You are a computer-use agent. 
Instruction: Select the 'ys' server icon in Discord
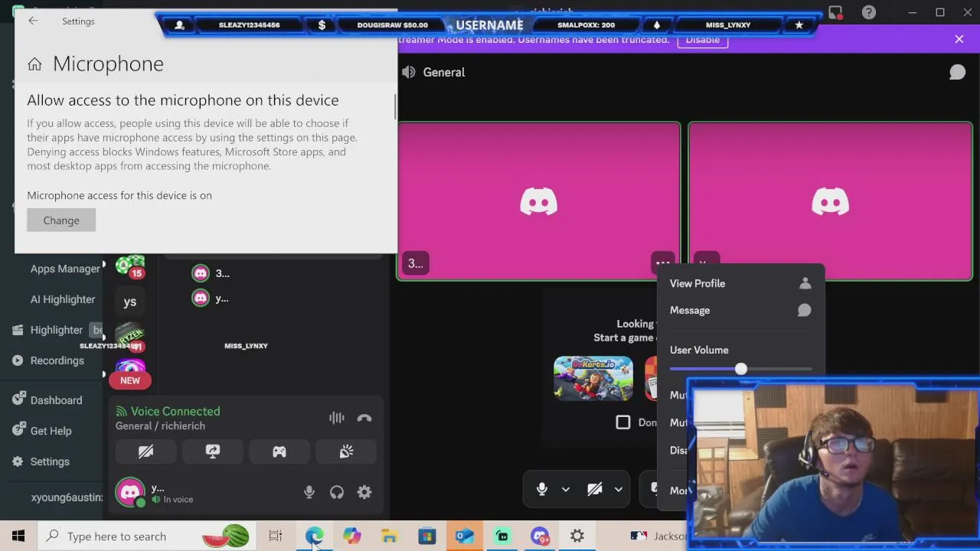point(130,302)
